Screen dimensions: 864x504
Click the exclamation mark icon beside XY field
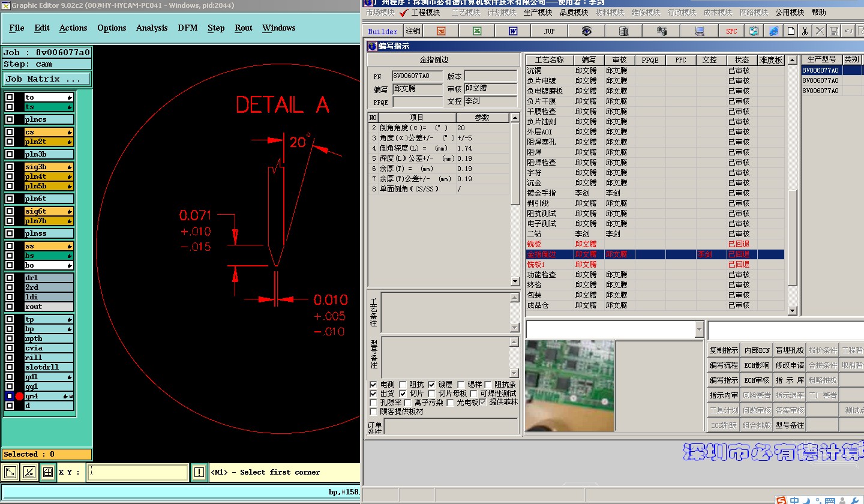click(199, 472)
